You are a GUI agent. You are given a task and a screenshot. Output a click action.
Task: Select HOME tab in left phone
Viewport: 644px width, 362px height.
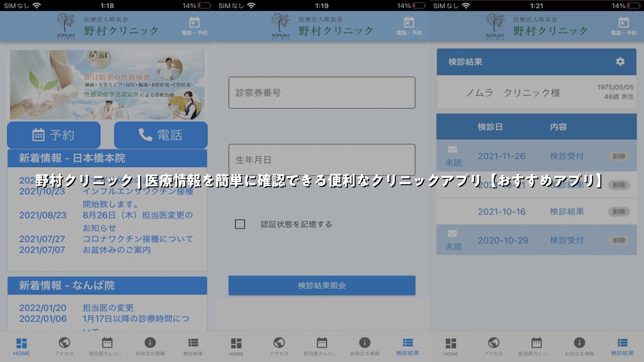pyautogui.click(x=21, y=347)
